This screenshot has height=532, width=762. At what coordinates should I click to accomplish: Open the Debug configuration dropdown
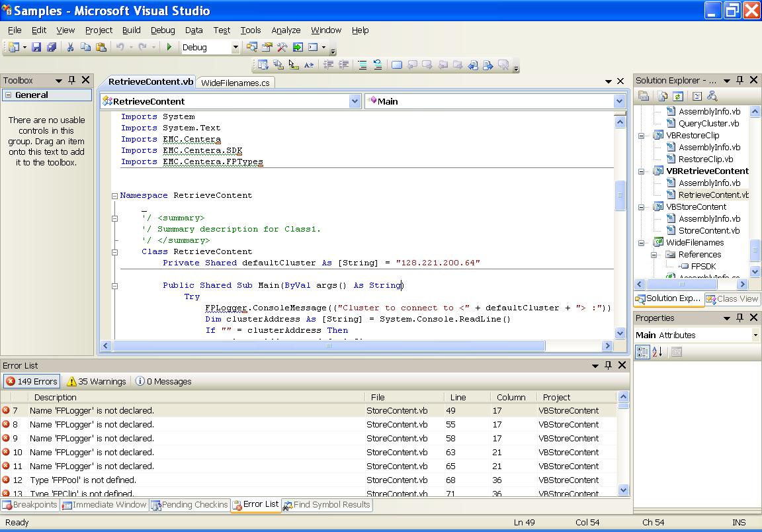point(235,47)
